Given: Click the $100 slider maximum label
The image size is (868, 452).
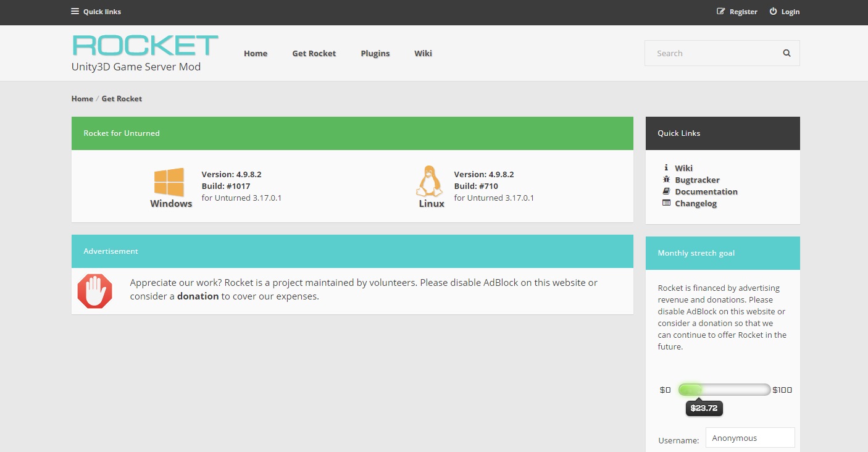Looking at the screenshot, I should pyautogui.click(x=782, y=390).
